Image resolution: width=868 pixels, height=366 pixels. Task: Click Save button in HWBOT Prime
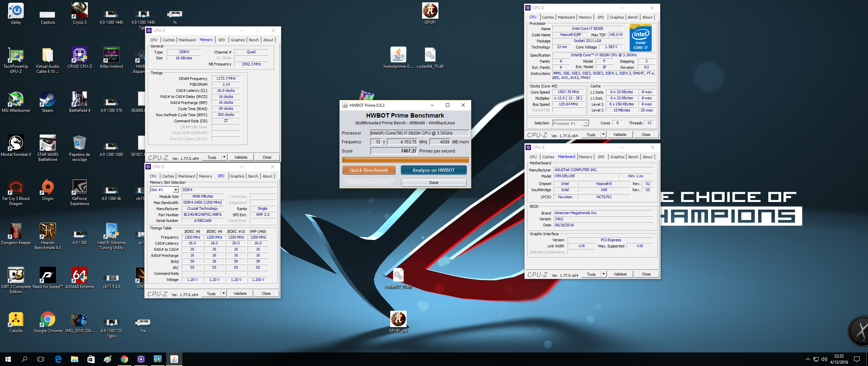[434, 182]
